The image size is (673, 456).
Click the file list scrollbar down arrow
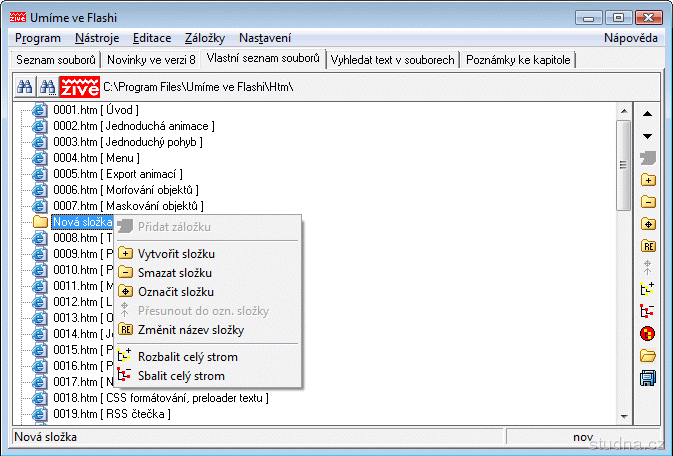624,416
